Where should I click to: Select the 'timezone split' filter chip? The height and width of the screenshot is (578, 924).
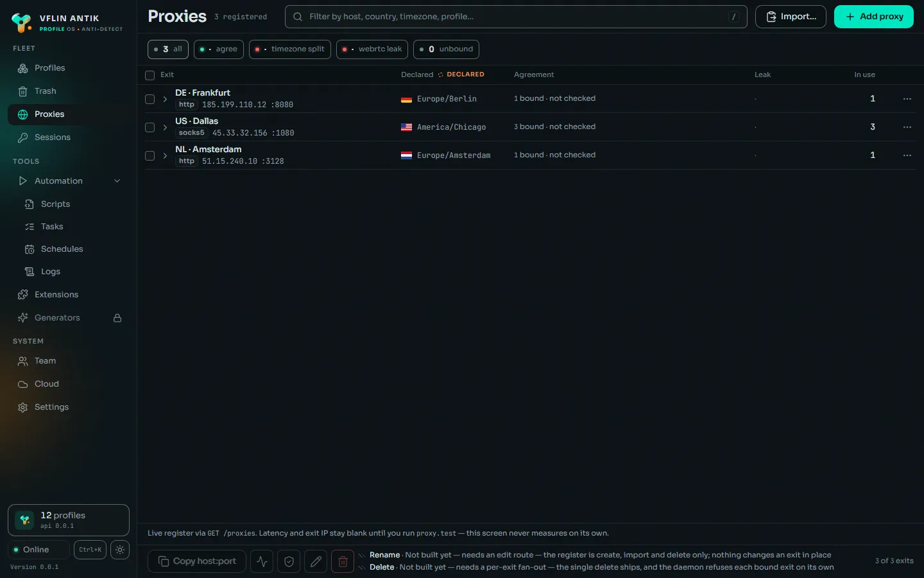click(290, 49)
